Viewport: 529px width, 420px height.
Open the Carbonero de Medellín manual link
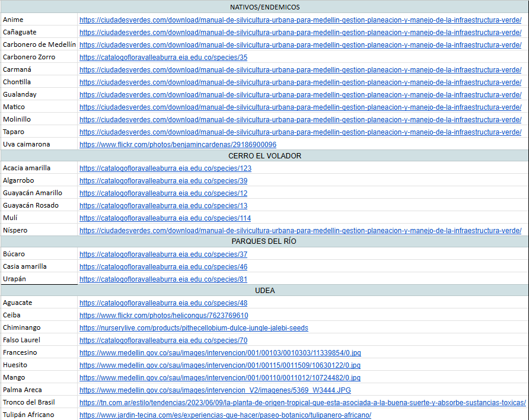tap(300, 45)
